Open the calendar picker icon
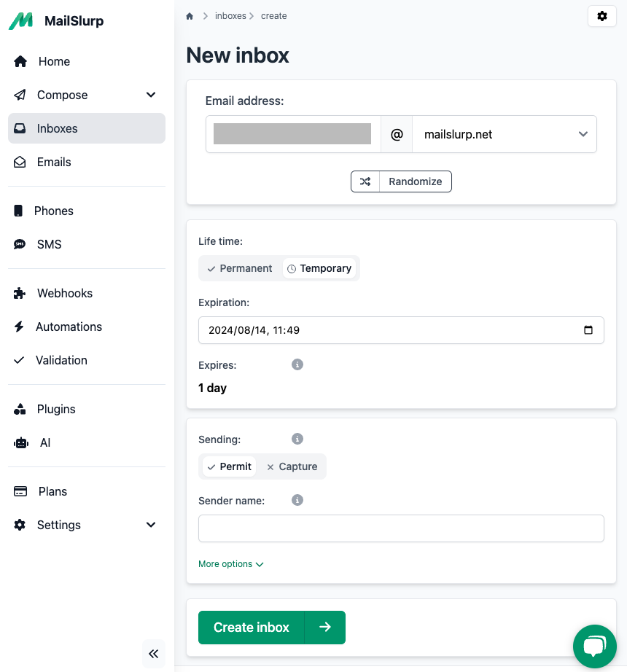Image resolution: width=627 pixels, height=672 pixels. (x=588, y=330)
